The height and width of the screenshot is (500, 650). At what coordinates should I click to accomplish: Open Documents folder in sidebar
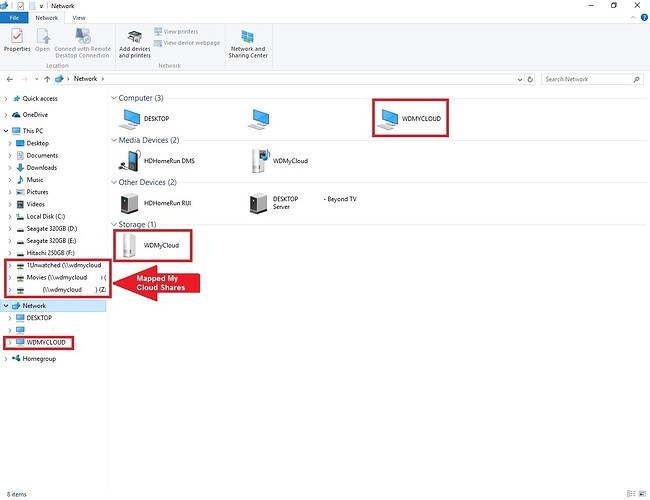pyautogui.click(x=37, y=155)
